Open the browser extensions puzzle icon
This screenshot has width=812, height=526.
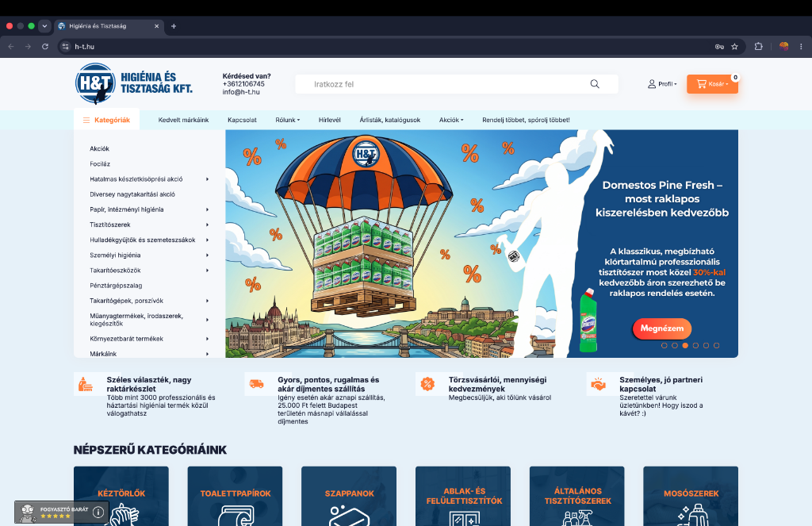(758, 47)
